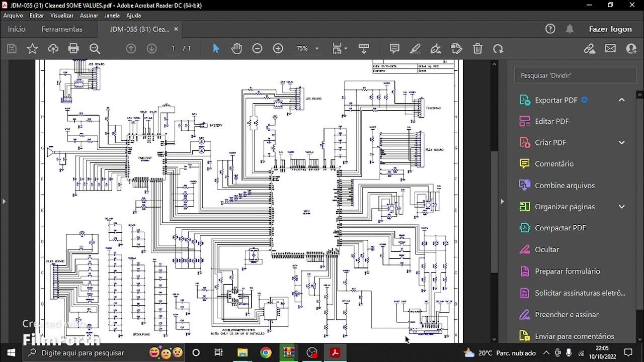The height and width of the screenshot is (362, 644).
Task: Open the taskbar notification center
Action: [628, 353]
